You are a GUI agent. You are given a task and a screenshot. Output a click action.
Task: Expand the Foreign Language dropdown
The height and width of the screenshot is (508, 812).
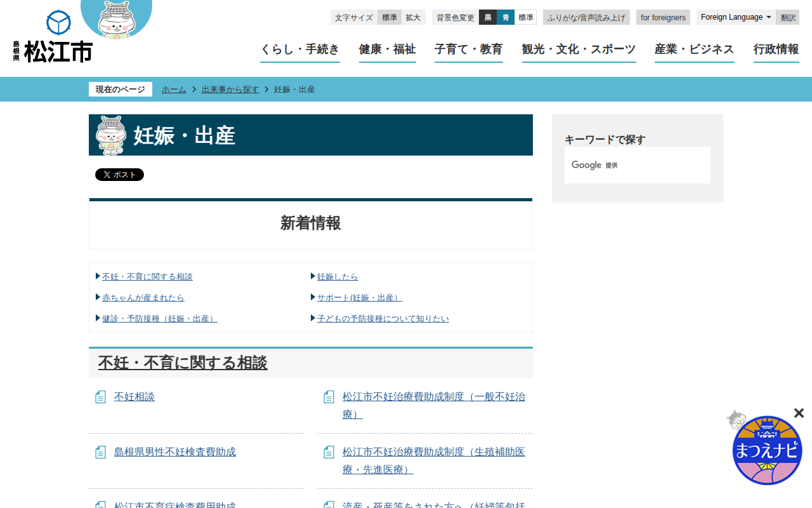click(x=736, y=17)
